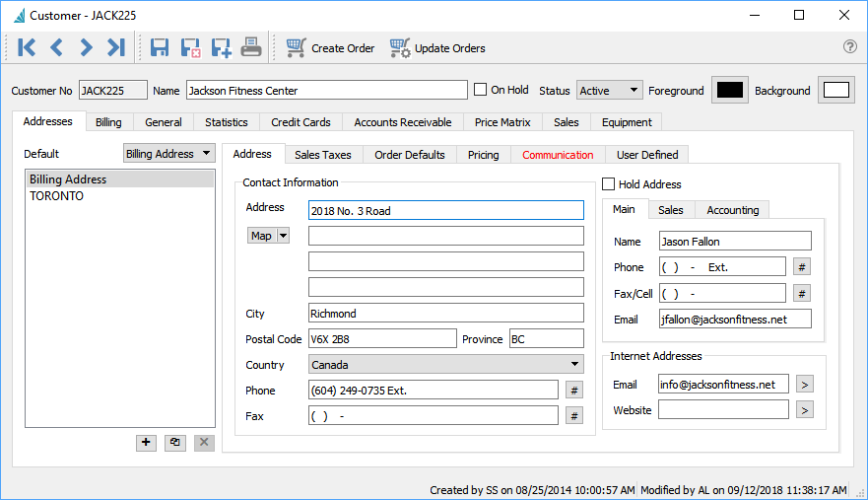Image resolution: width=868 pixels, height=500 pixels.
Task: Expand the Map button arrow
Action: pos(284,236)
